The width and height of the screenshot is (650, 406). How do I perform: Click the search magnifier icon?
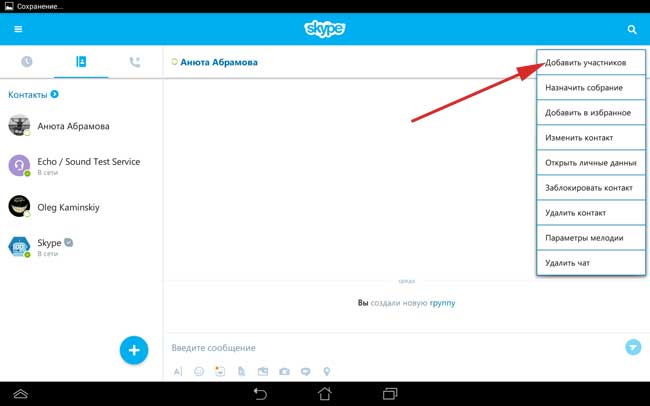[632, 30]
